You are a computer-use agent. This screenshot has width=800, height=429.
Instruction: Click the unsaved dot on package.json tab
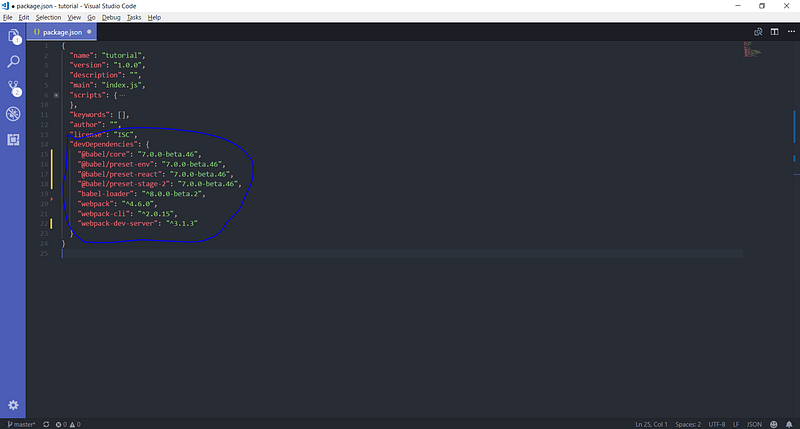click(x=89, y=32)
